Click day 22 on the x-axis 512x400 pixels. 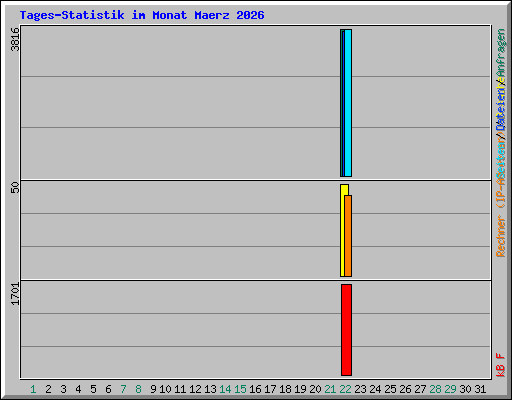point(345,389)
